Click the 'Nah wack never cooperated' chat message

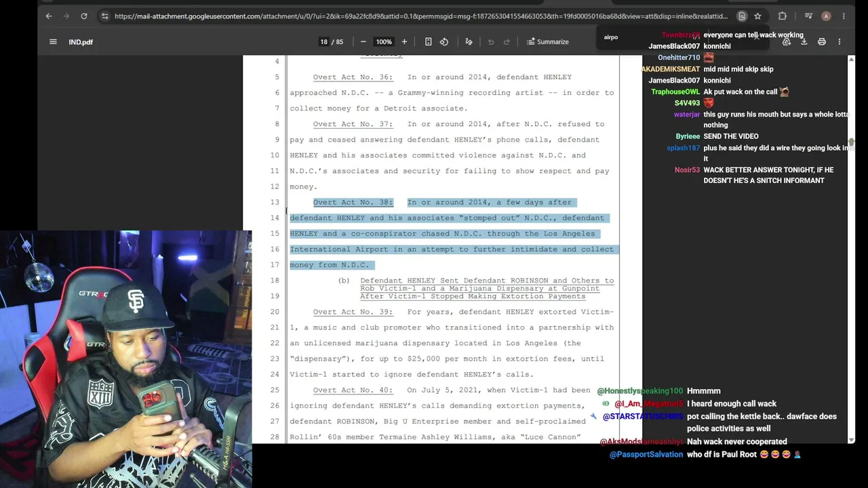point(737,442)
